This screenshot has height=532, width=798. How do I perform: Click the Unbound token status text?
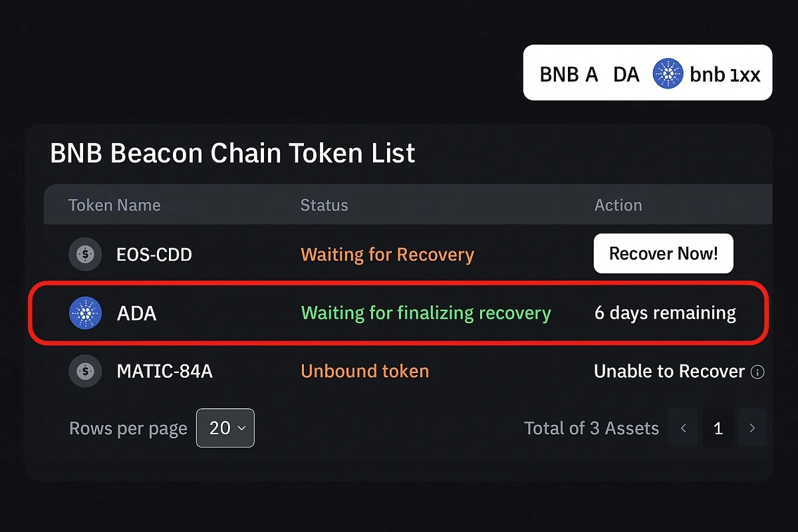pos(365,371)
